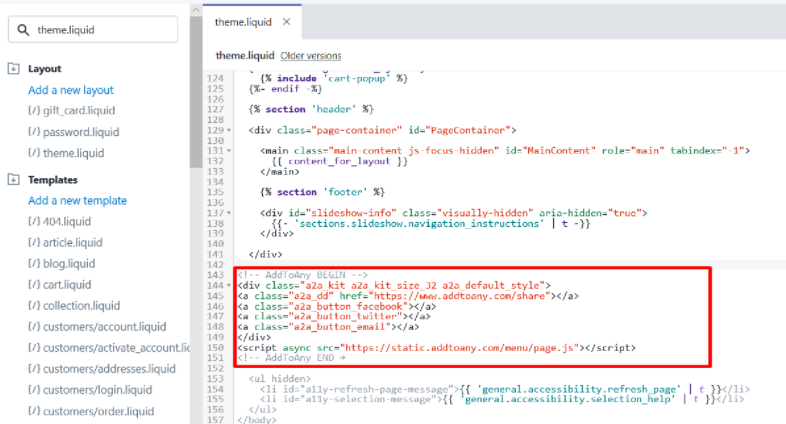Open collection.liquid template
The width and height of the screenshot is (786, 424).
[81, 306]
